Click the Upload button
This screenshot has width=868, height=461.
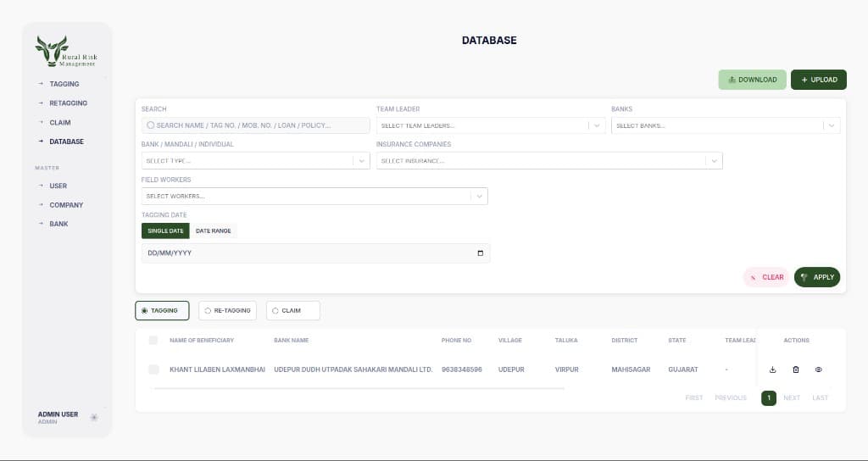819,80
